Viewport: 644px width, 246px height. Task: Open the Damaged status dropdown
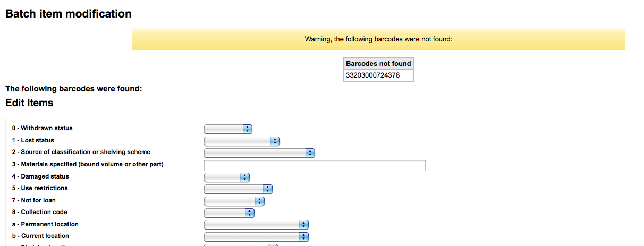pos(227,177)
